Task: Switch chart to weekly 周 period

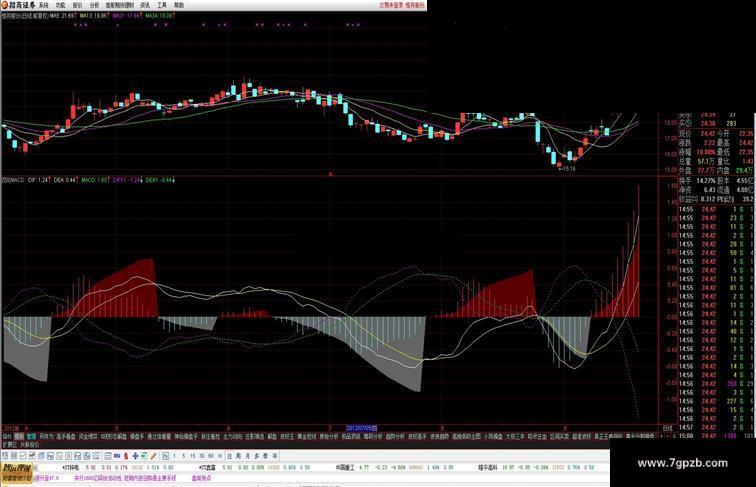Action: pyautogui.click(x=238, y=456)
